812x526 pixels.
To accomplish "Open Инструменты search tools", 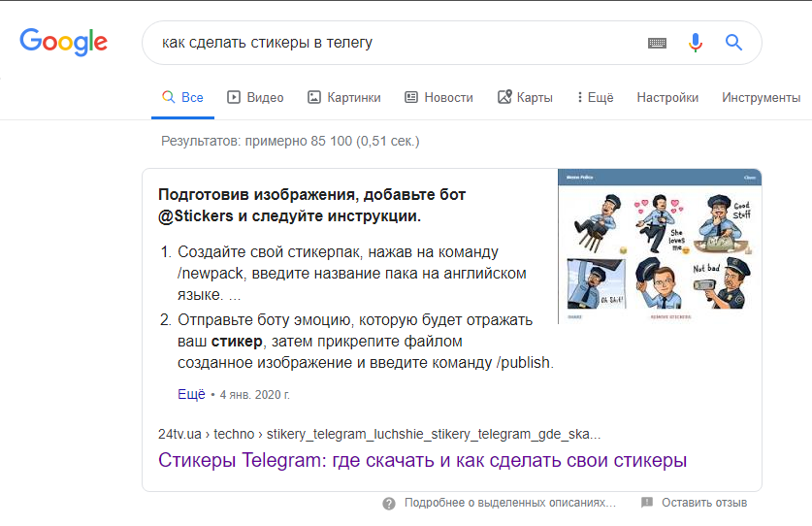I will [761, 97].
